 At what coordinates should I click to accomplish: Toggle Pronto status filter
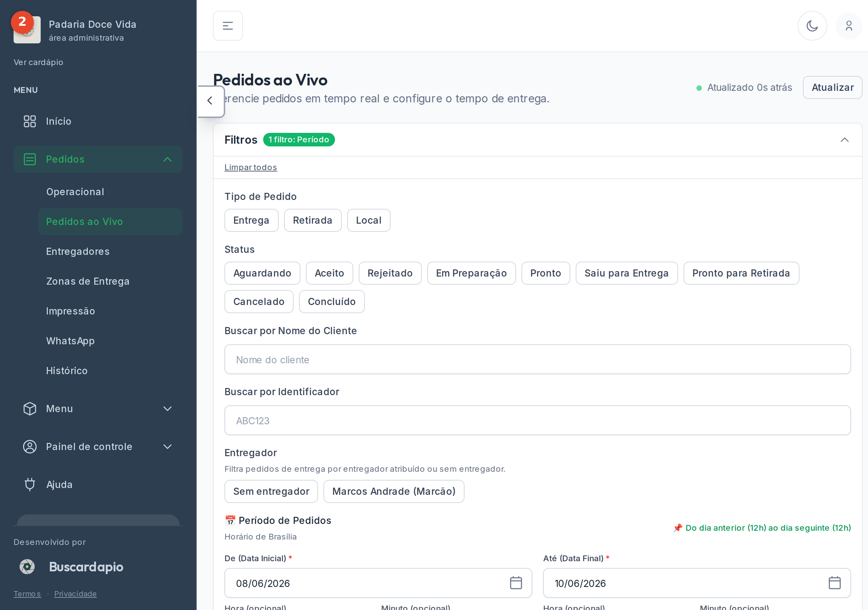(546, 273)
